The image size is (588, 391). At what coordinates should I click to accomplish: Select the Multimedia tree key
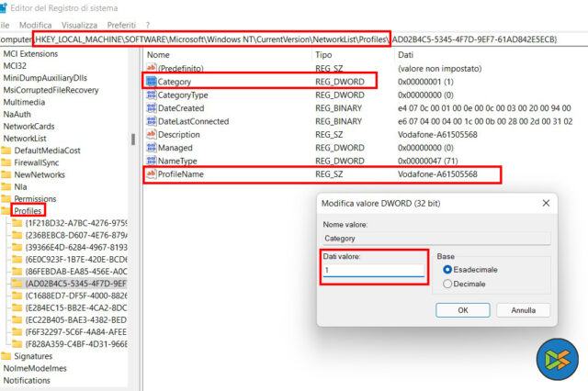point(24,102)
